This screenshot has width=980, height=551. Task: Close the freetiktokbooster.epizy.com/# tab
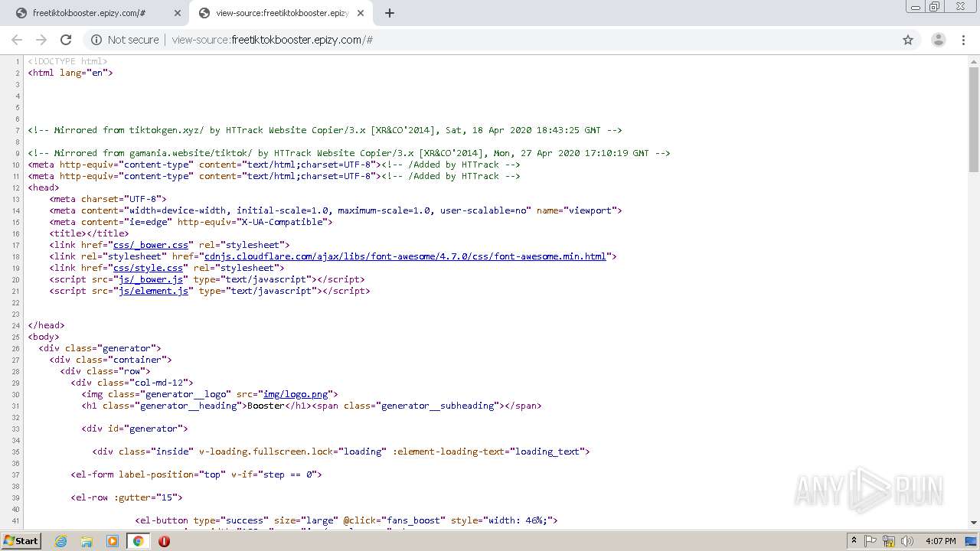point(178,13)
